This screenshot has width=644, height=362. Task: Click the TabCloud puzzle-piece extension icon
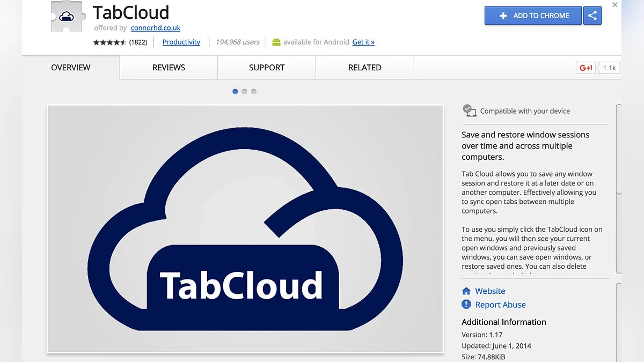(x=68, y=17)
